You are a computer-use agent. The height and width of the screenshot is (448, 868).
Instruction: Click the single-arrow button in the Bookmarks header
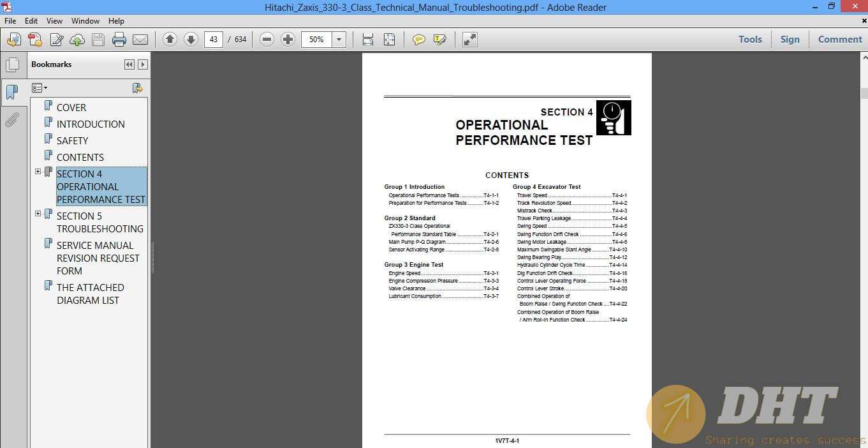click(x=143, y=64)
